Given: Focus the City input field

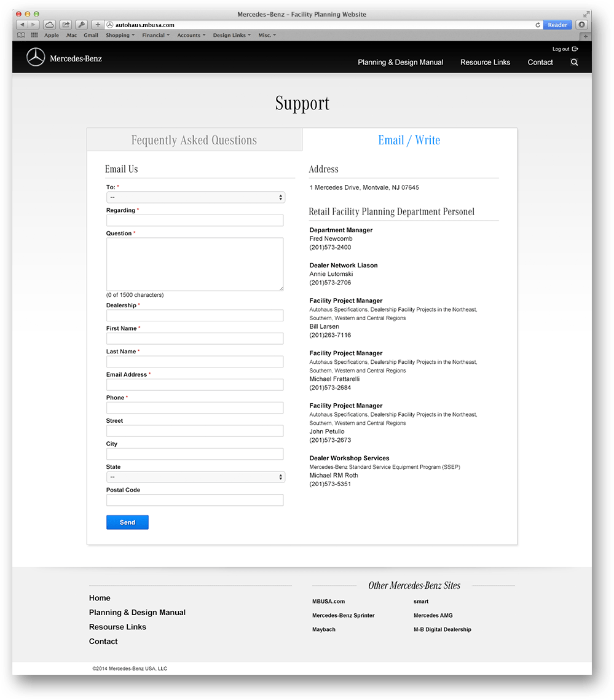Looking at the screenshot, I should pyautogui.click(x=195, y=454).
